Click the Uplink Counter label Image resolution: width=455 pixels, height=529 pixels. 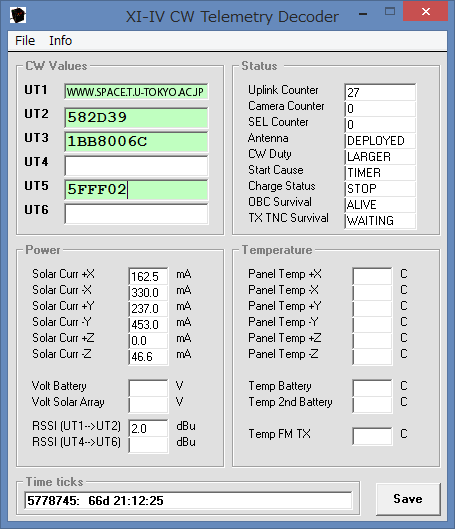click(x=283, y=90)
